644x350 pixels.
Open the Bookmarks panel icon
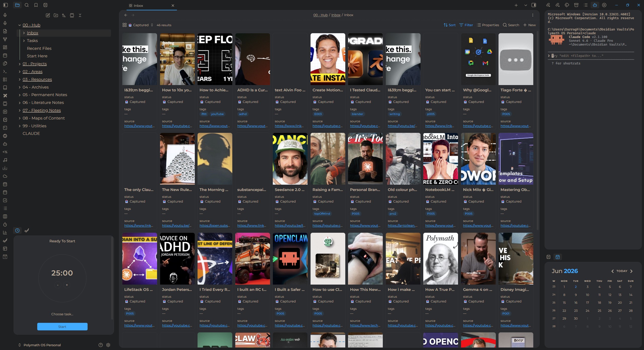pyautogui.click(x=36, y=5)
